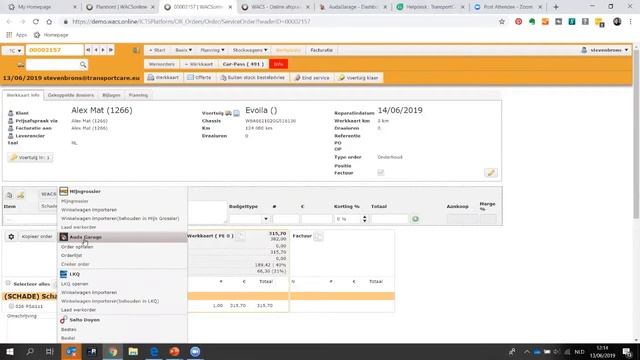The image size is (640, 360).
Task: Open the user account dropdown
Action: 605,50
